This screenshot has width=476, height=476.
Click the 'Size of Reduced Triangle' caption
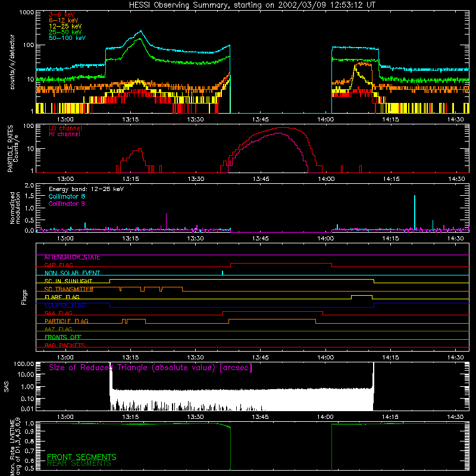pos(151,368)
